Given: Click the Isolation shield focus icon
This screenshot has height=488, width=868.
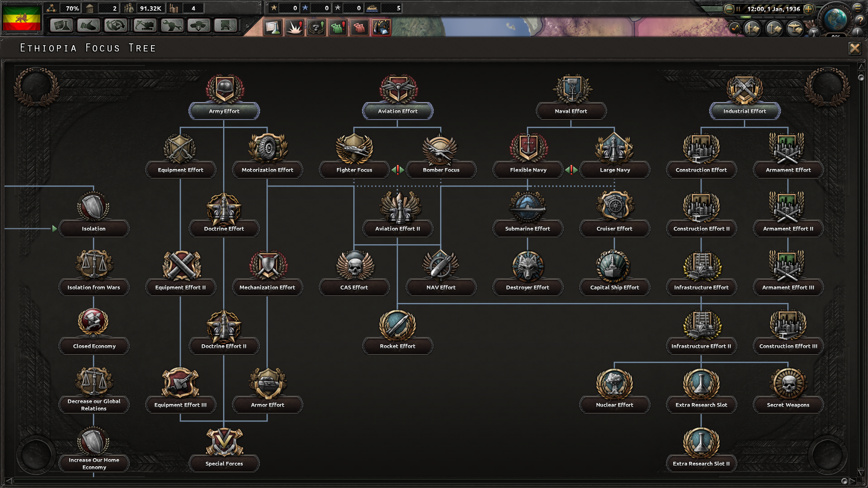Looking at the screenshot, I should click(93, 206).
